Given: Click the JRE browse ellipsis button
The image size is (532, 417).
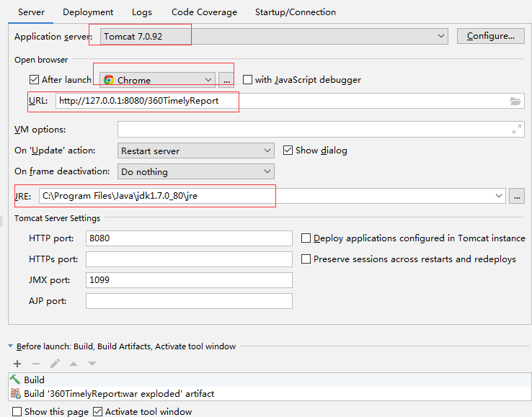Looking at the screenshot, I should [x=517, y=196].
